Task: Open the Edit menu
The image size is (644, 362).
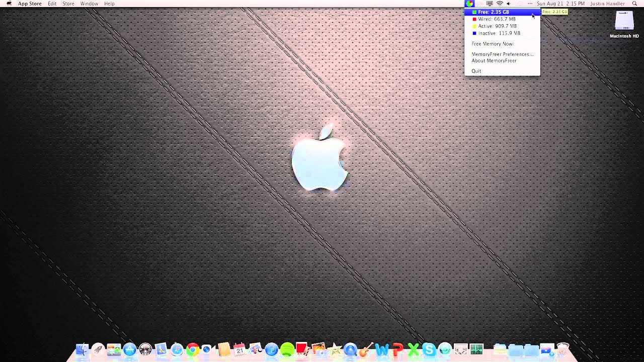Action: (52, 4)
